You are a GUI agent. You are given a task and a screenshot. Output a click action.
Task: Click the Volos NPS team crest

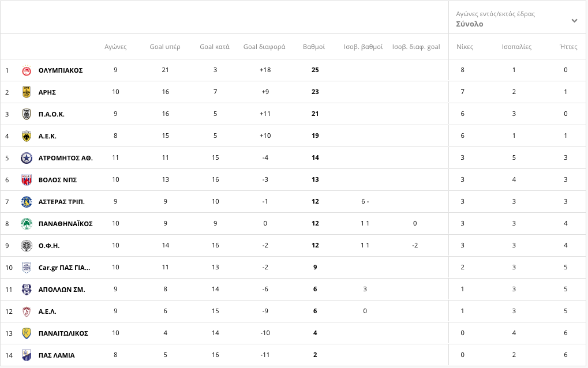coord(27,180)
